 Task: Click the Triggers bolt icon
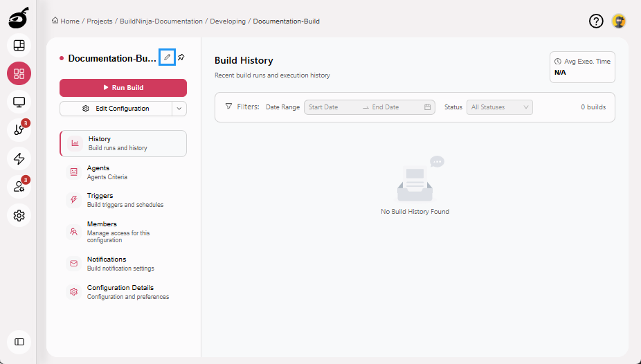73,200
